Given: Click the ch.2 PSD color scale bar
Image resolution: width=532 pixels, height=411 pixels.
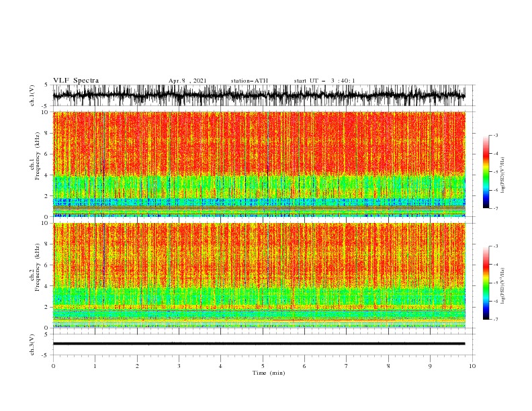Looking at the screenshot, I should click(486, 283).
